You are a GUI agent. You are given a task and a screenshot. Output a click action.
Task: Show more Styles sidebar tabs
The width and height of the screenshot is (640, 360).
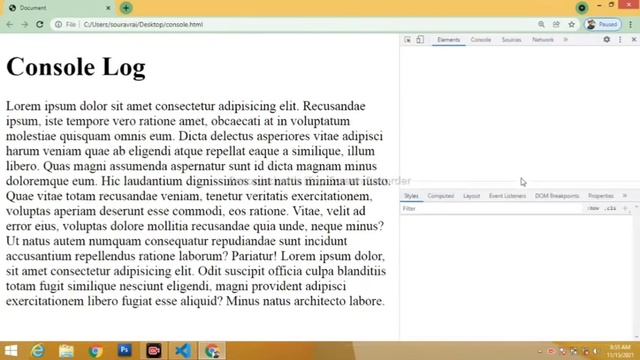(625, 196)
